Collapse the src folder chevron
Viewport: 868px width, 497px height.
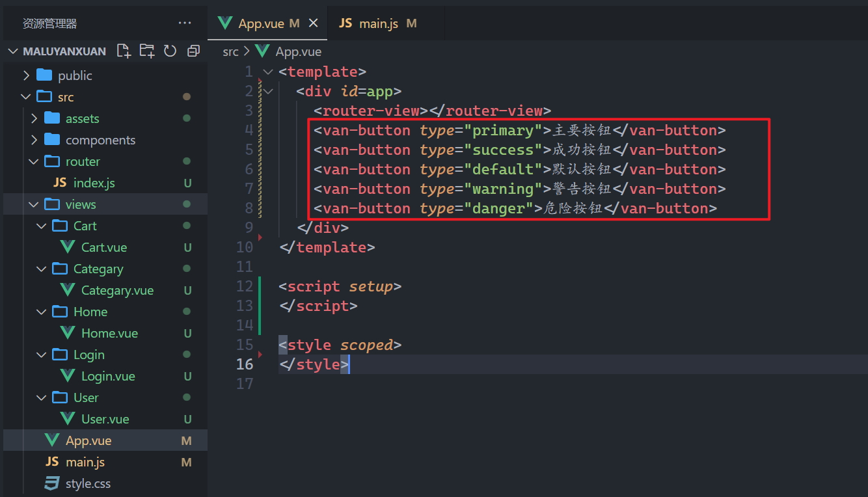point(26,97)
